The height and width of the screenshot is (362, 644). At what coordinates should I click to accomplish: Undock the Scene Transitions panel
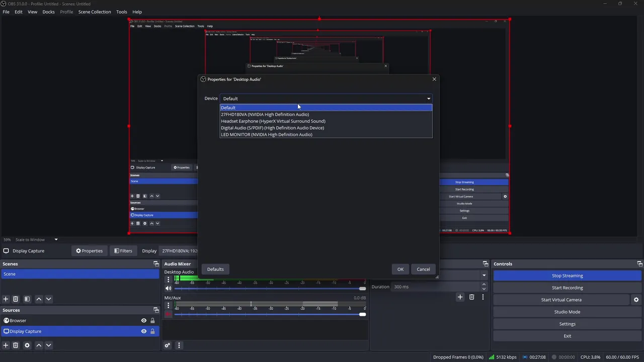tap(486, 264)
